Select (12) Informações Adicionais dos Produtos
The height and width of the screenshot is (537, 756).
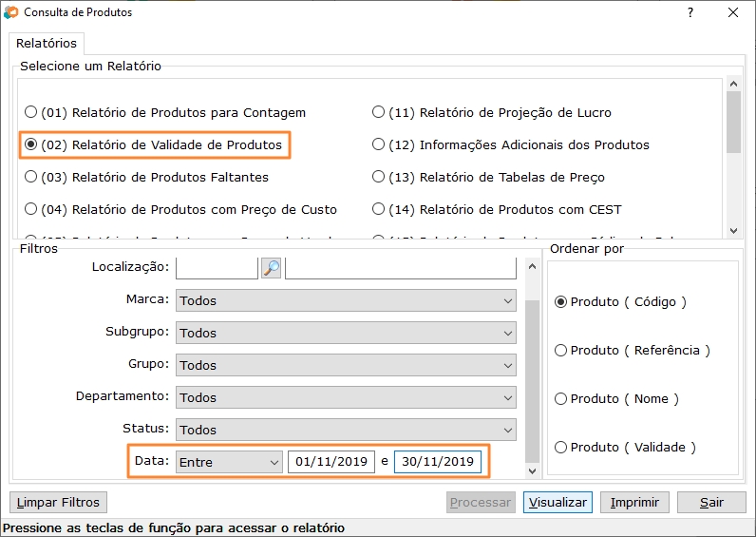tap(511, 144)
